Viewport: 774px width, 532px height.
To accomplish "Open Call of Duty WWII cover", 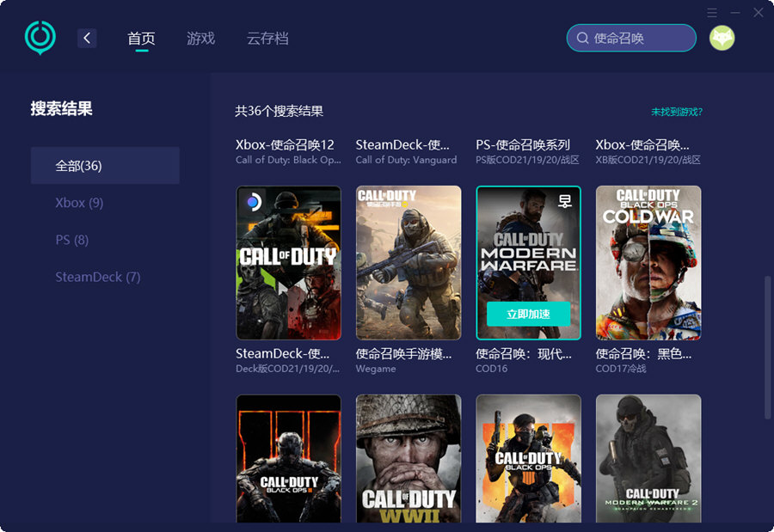I will [x=408, y=458].
